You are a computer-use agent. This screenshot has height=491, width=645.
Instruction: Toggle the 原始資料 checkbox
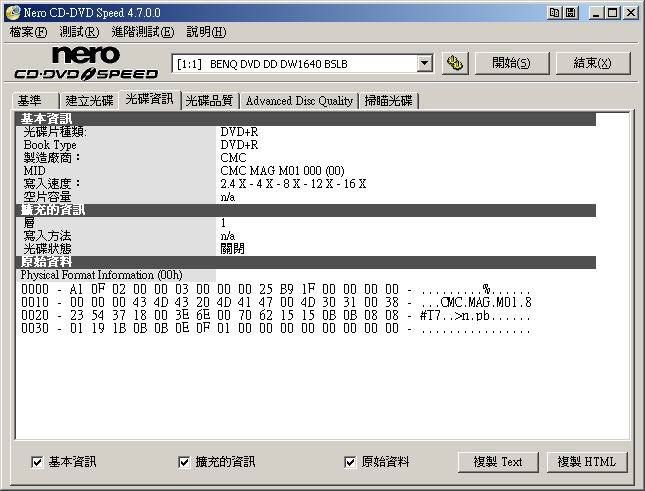coord(350,462)
